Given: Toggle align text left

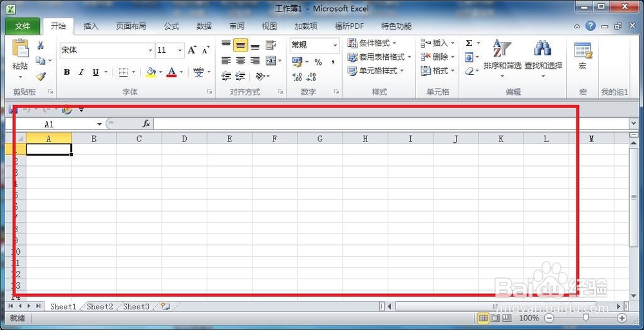Looking at the screenshot, I should [226, 60].
